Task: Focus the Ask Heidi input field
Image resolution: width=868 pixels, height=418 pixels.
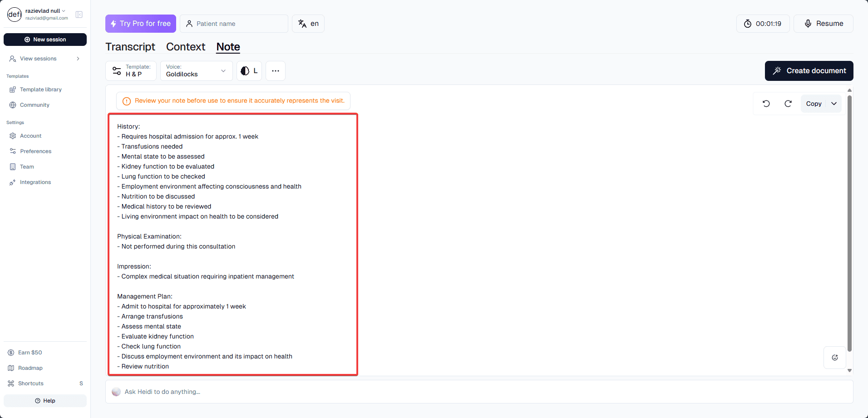Action: tap(479, 392)
